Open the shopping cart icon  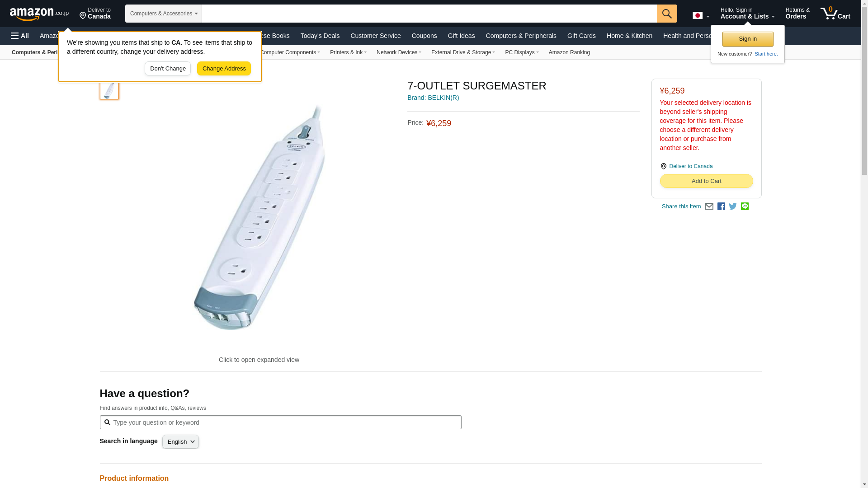click(835, 14)
